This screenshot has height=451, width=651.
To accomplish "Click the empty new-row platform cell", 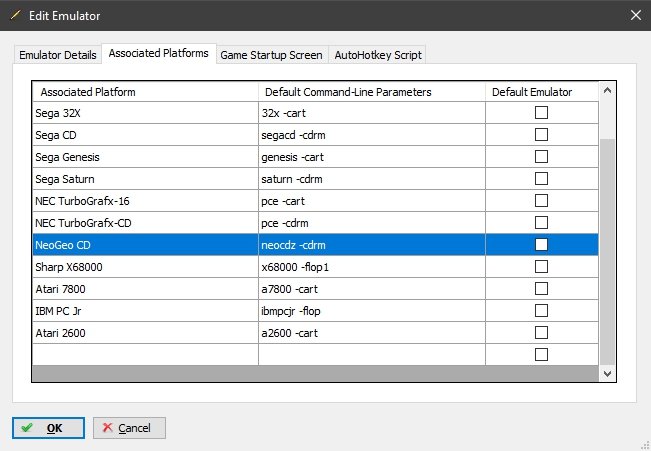I will (145, 355).
